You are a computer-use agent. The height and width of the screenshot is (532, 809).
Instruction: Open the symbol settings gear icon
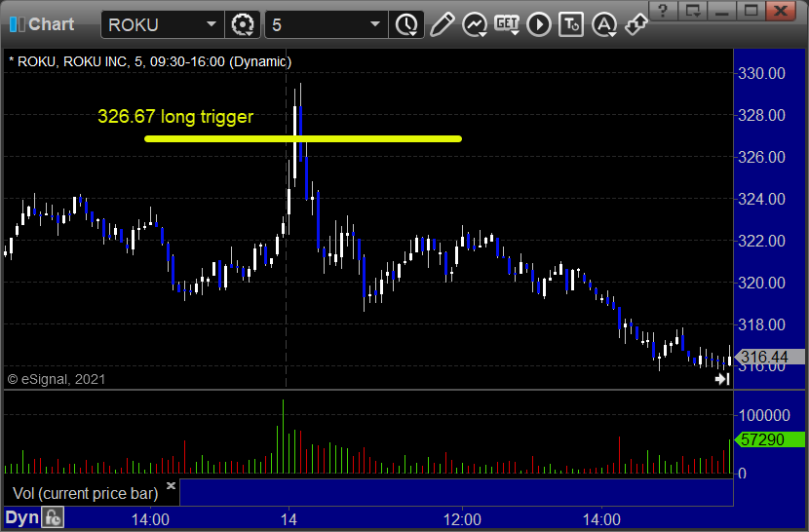pyautogui.click(x=243, y=24)
